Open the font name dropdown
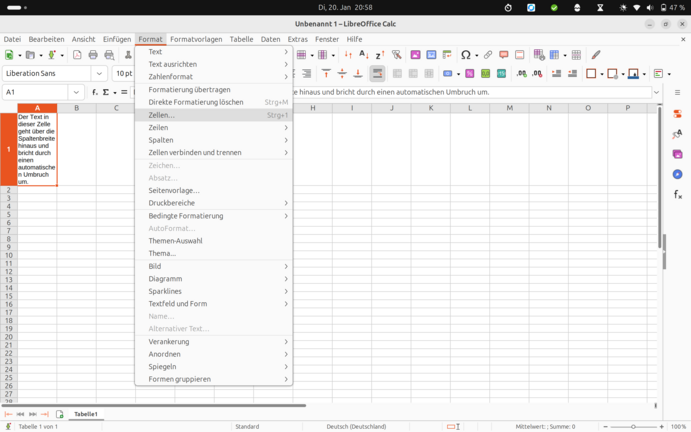This screenshot has height=432, width=691. (99, 74)
